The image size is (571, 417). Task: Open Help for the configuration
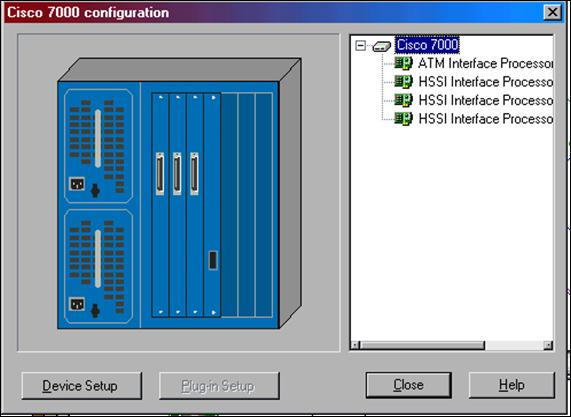(x=512, y=385)
